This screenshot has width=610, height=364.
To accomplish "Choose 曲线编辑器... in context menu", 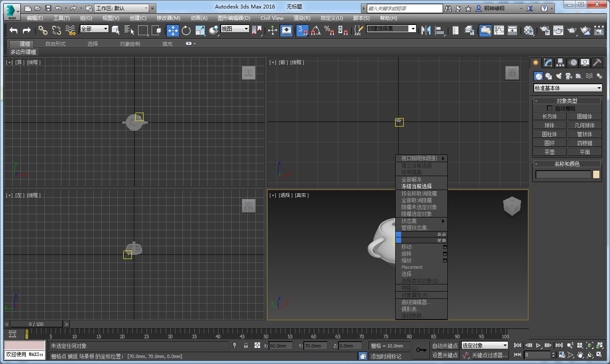I will tap(421, 302).
